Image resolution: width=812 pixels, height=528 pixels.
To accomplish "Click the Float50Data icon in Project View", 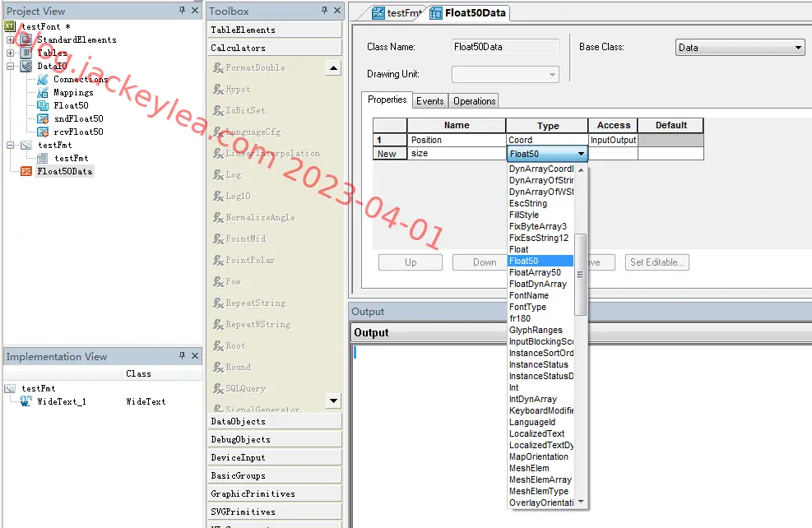I will coord(26,171).
